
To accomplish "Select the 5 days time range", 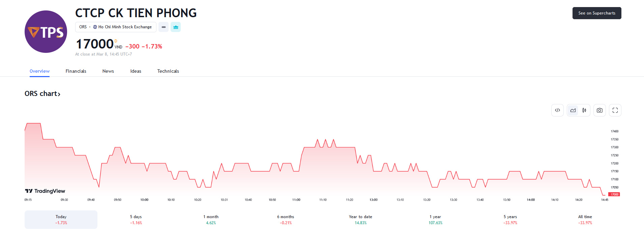I will (x=136, y=219).
